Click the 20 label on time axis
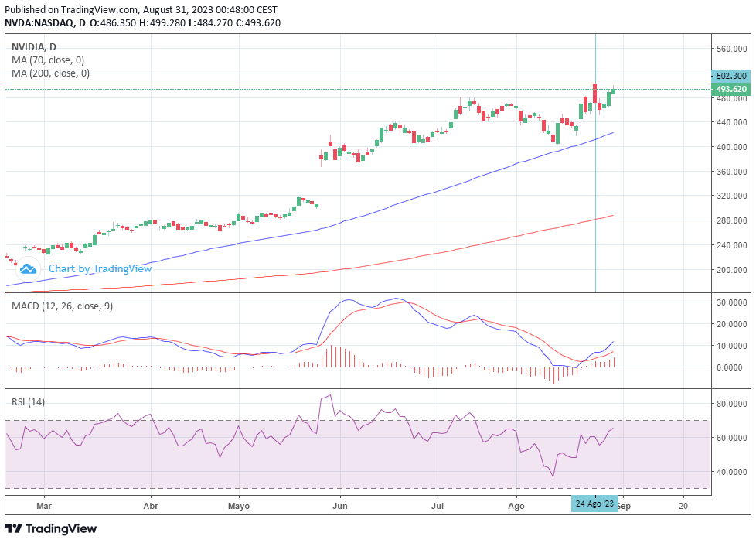Viewport: 756px width, 543px height. click(x=683, y=506)
